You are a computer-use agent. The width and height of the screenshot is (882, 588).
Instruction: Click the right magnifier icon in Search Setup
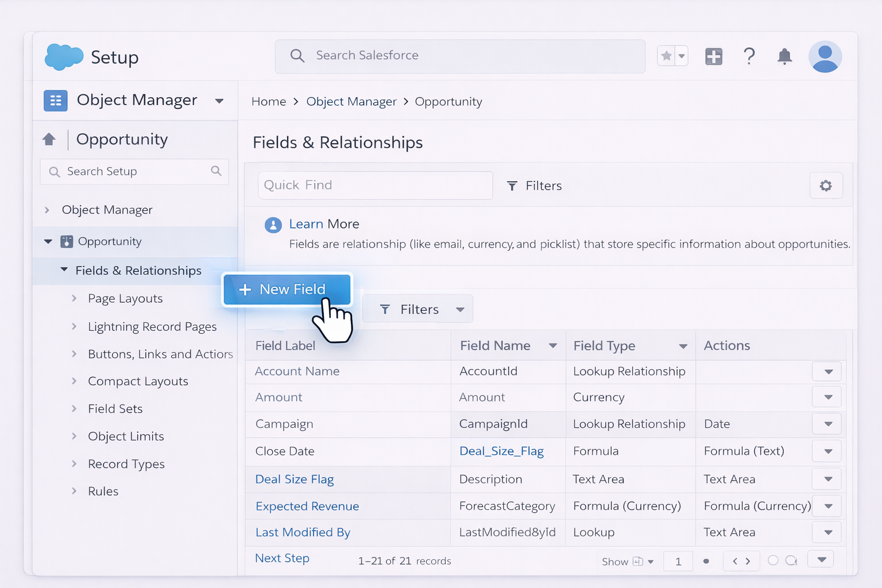click(216, 171)
